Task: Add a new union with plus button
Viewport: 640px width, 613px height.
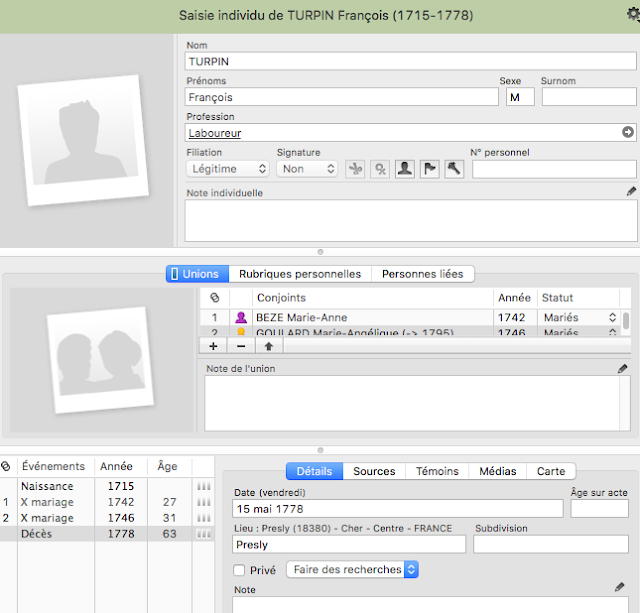Action: (213, 346)
